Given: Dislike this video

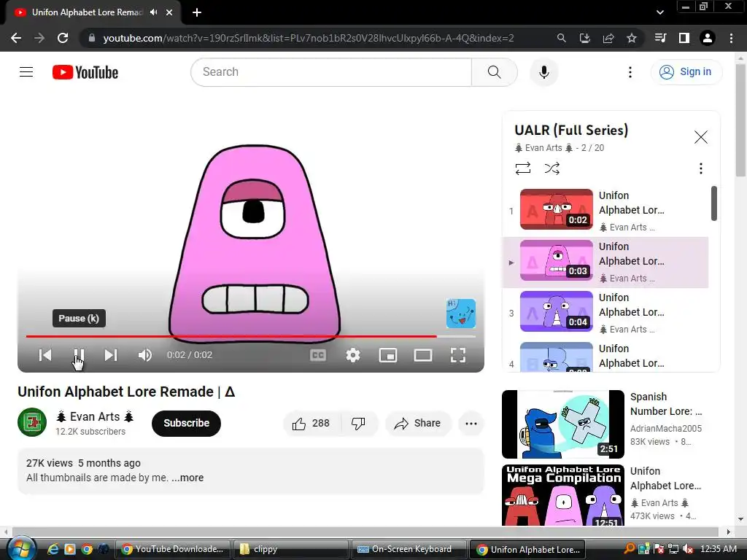Looking at the screenshot, I should 358,424.
